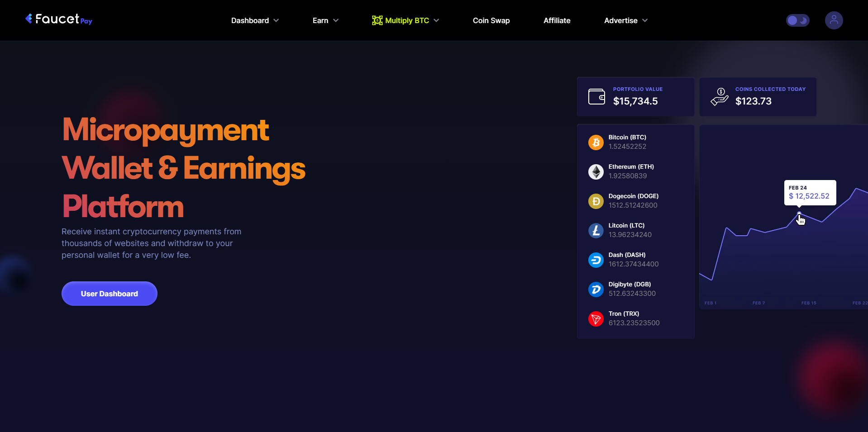Go to the Coin Swap page

[x=491, y=20]
